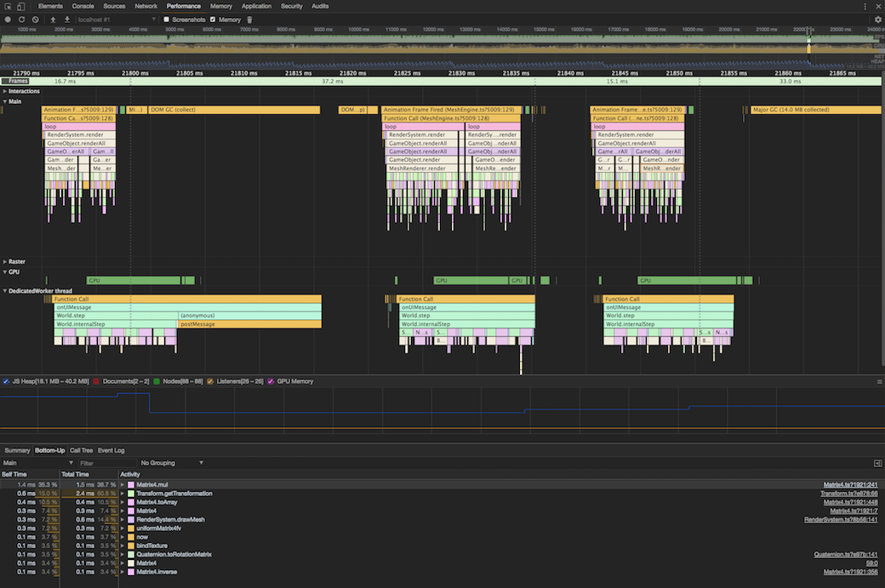Activate the inspect element picker icon
885x588 pixels.
pos(8,6)
